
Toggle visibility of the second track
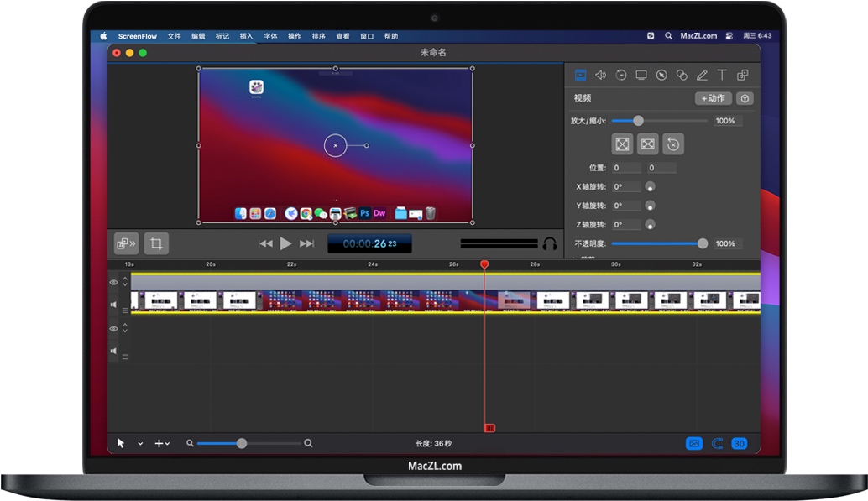(114, 329)
